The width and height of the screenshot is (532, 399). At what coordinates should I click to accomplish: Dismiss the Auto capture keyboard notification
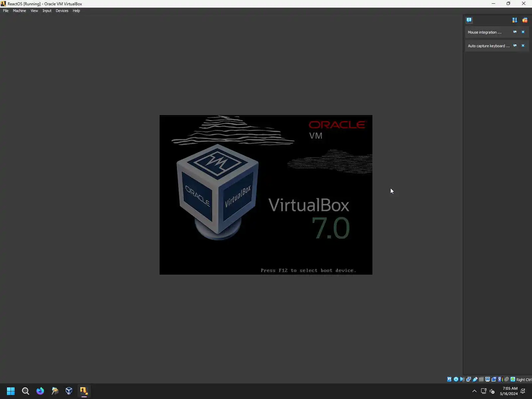[x=523, y=46]
